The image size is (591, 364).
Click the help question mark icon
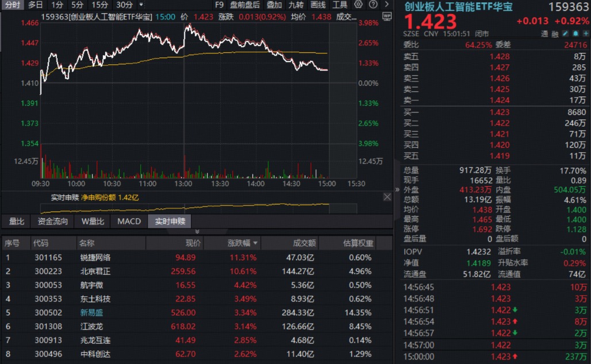pos(373,5)
